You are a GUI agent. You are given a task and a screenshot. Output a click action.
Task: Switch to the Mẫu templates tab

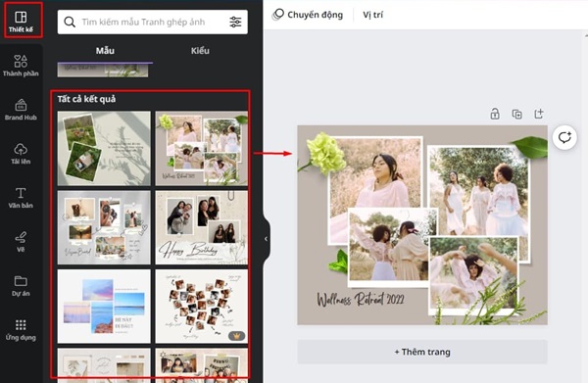point(105,51)
